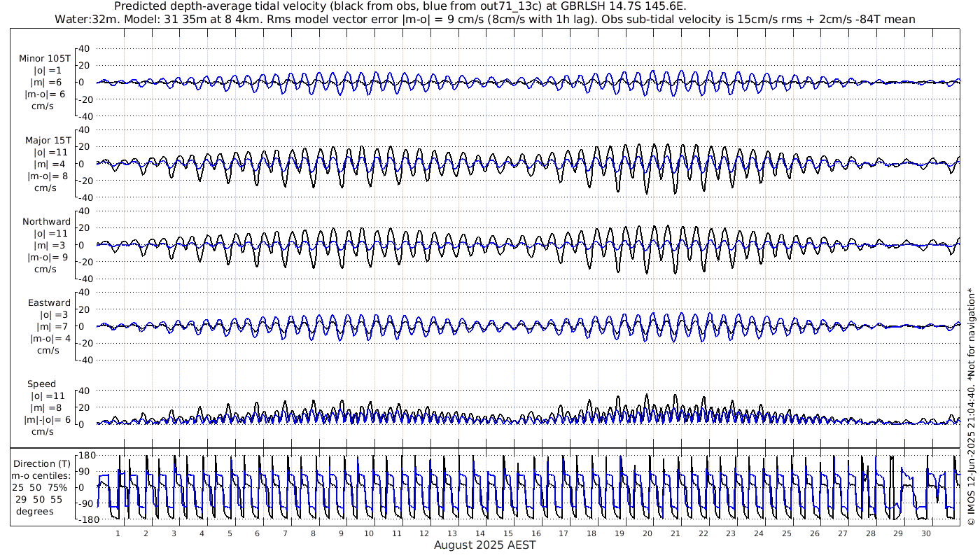Click the 'Eastward' panel label
The height and width of the screenshot is (560, 980).
coord(49,303)
